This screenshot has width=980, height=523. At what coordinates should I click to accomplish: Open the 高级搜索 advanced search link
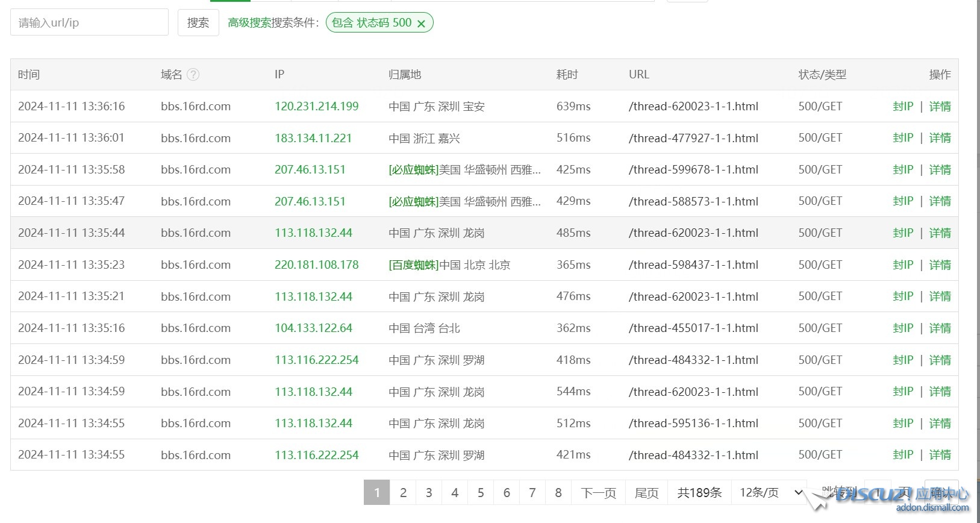click(249, 23)
